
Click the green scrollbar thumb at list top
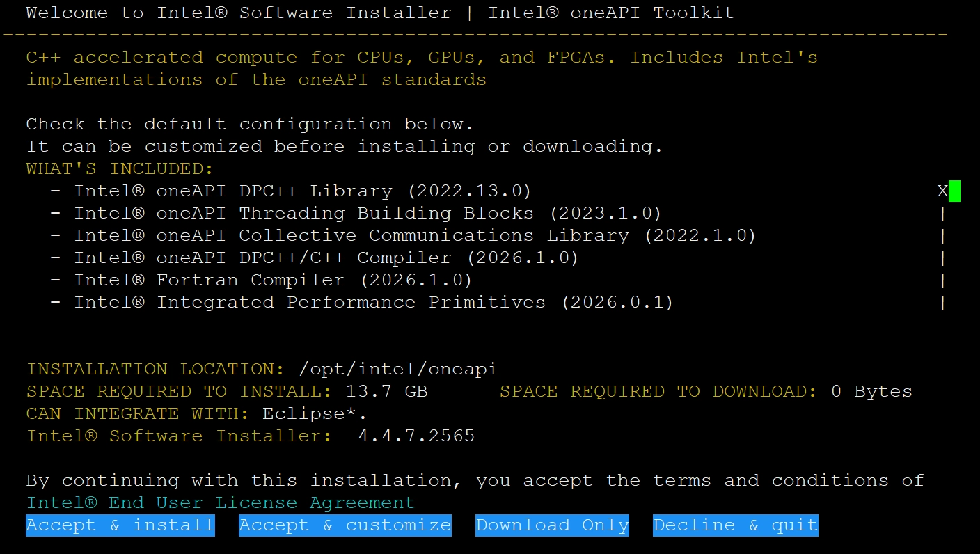pos(954,191)
